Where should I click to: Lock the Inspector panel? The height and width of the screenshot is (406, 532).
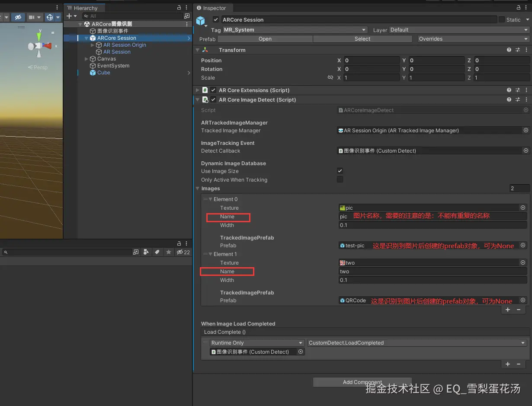click(519, 8)
